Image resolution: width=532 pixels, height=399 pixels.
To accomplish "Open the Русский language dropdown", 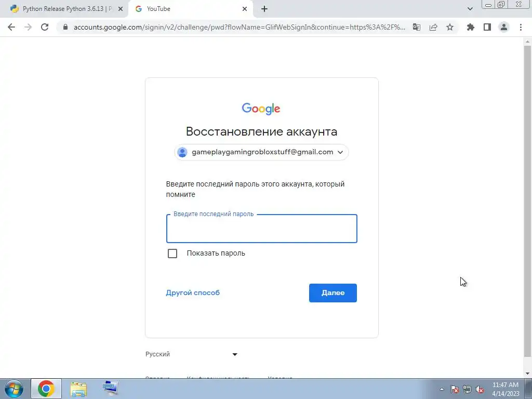I will tap(191, 354).
